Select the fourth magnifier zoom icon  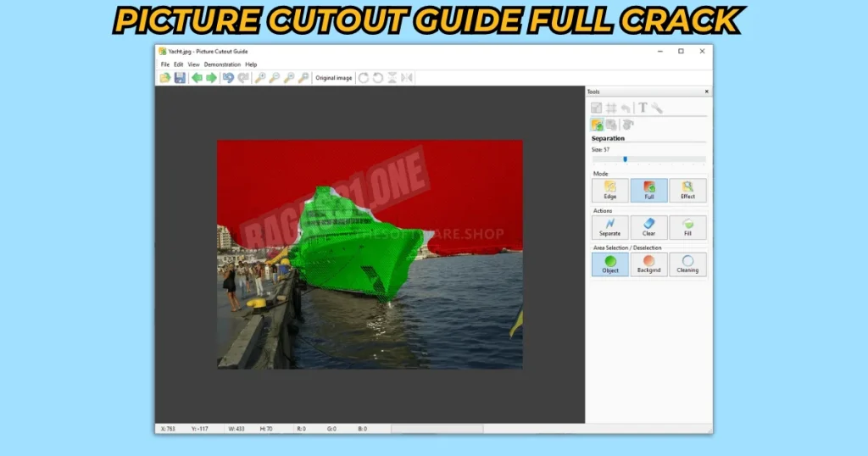point(303,78)
